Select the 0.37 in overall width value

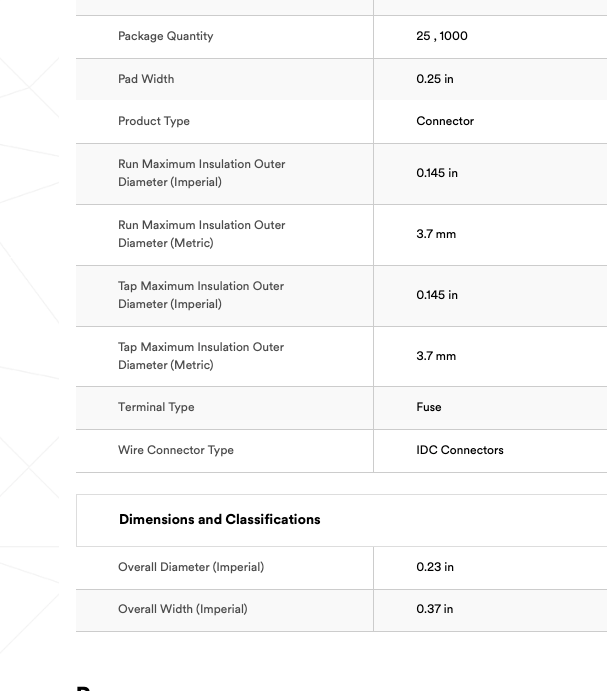click(435, 609)
